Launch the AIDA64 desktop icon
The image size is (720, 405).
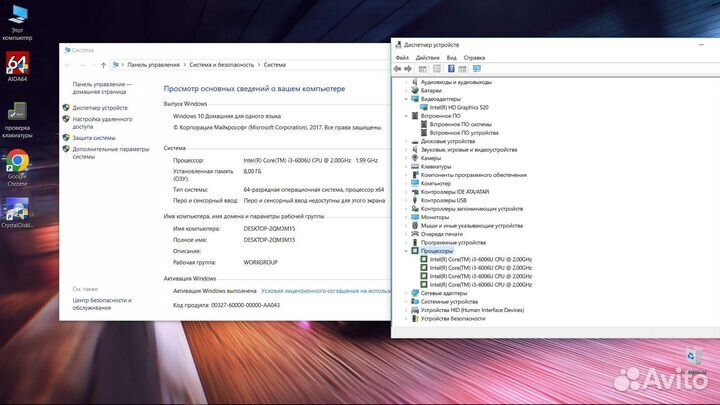[17, 67]
